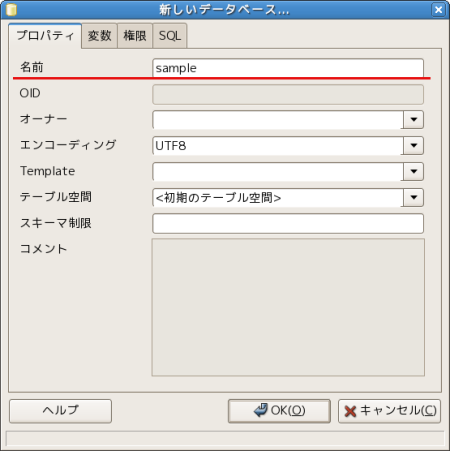Switch to the プロパティ tab
This screenshot has height=451, width=450.
[45, 35]
